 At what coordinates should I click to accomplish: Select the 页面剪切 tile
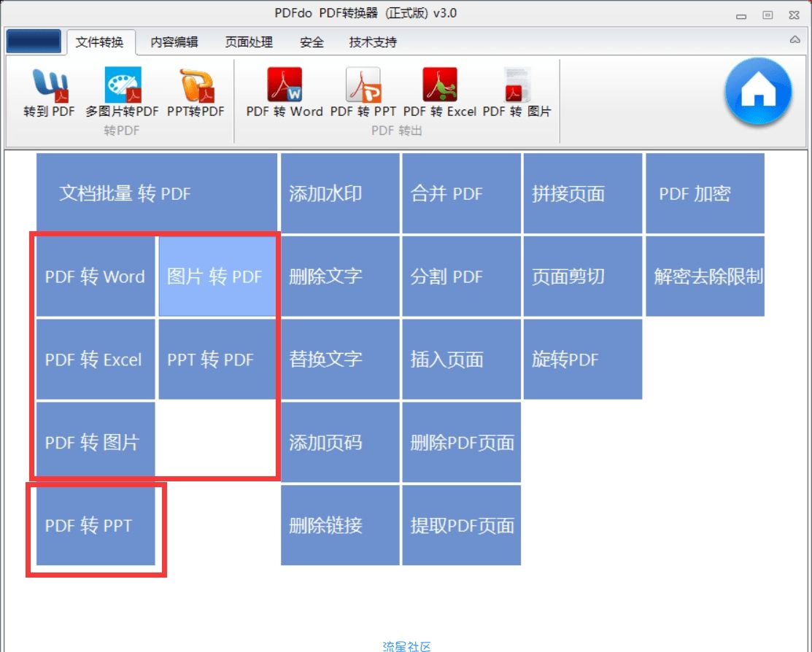(583, 276)
